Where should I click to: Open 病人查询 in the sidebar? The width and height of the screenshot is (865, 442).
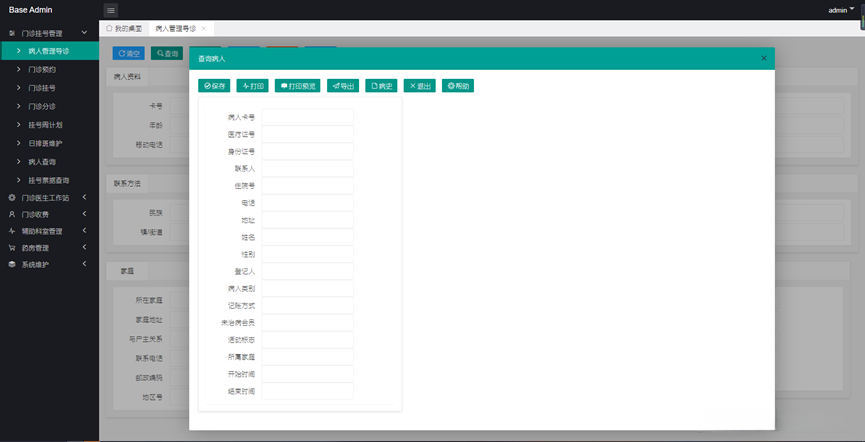(x=50, y=162)
